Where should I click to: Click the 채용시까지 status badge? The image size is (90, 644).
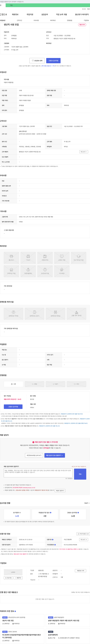pyautogui.click(x=82, y=25)
